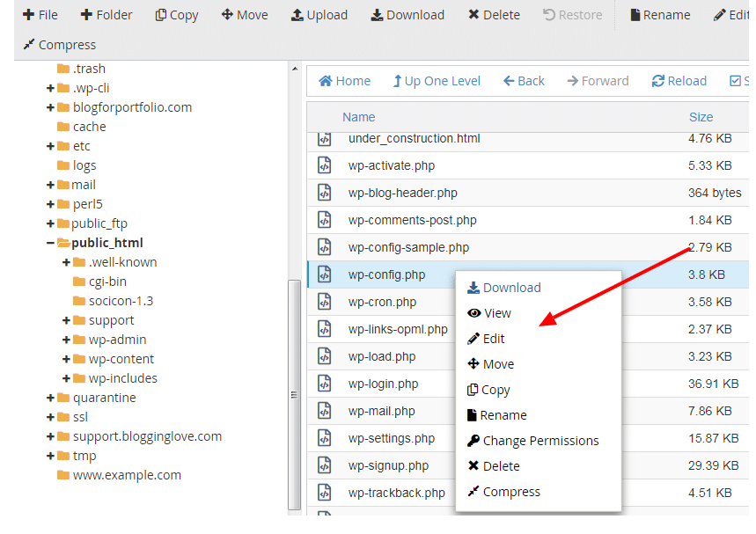Expand the support.blogginglove.com folder
This screenshot has height=534, width=756.
[x=50, y=436]
